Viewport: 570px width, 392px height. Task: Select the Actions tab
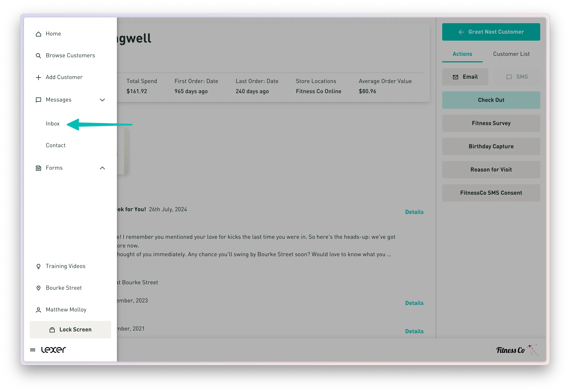point(462,54)
